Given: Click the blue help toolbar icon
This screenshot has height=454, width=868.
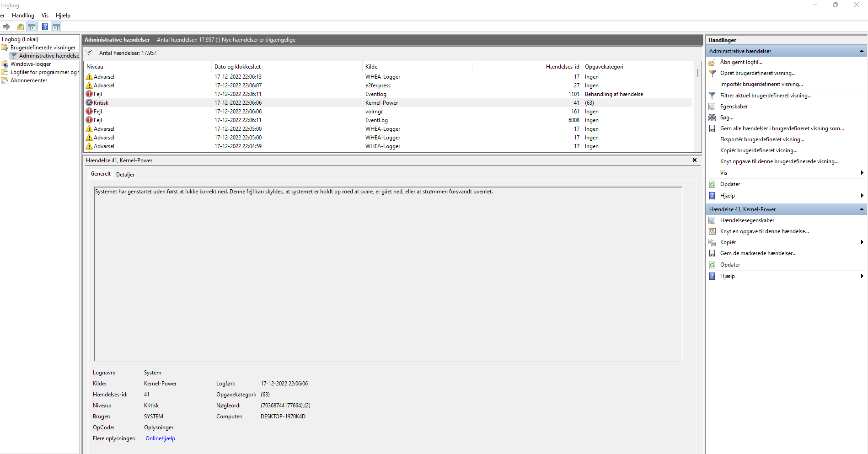Looking at the screenshot, I should pos(45,27).
